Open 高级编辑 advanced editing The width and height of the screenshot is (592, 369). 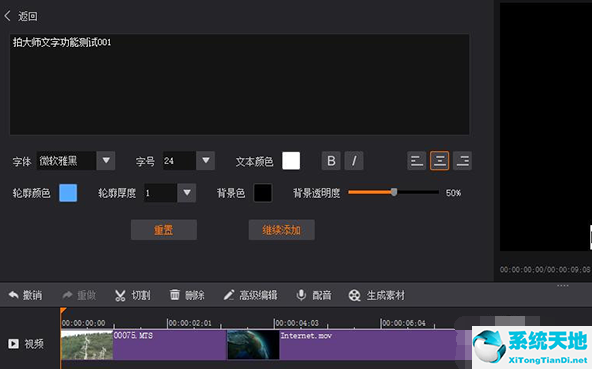pyautogui.click(x=250, y=295)
